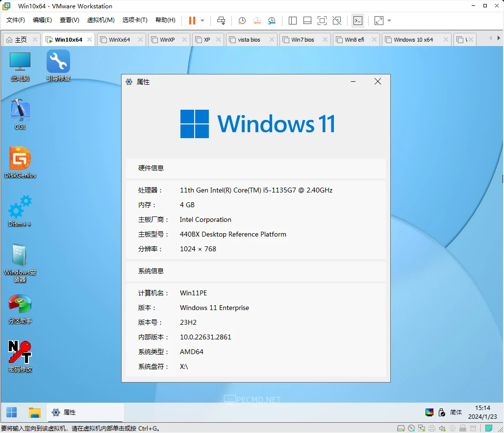
Task: Open the guest Start menu
Action: (x=12, y=412)
